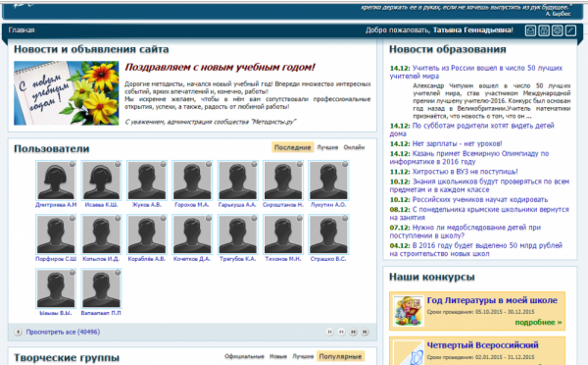Screen dimensions: 588x365
Task: Open avatar of user Трегубов К.А.
Action: 237,235
